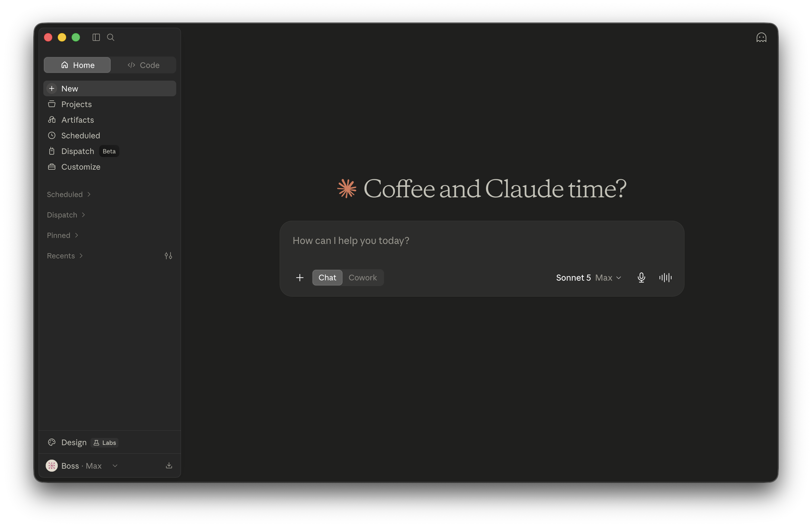
Task: Select Cowork mode toggle
Action: [363, 278]
